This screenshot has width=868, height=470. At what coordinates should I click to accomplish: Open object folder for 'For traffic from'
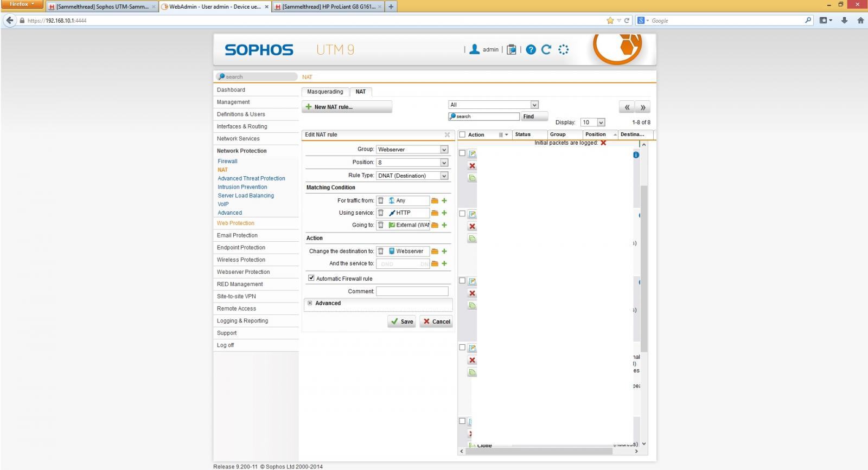pos(435,201)
